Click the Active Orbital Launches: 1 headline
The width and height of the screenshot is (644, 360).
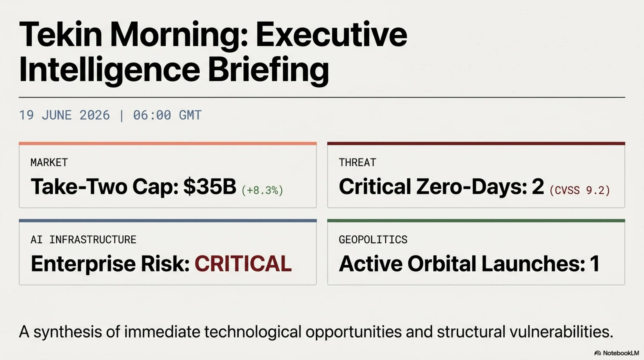(469, 264)
